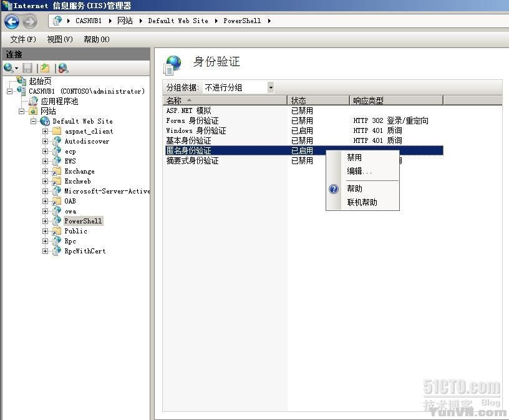Click the help question mark icon in context menu
Screen dimensions: 509x420
coord(334,188)
